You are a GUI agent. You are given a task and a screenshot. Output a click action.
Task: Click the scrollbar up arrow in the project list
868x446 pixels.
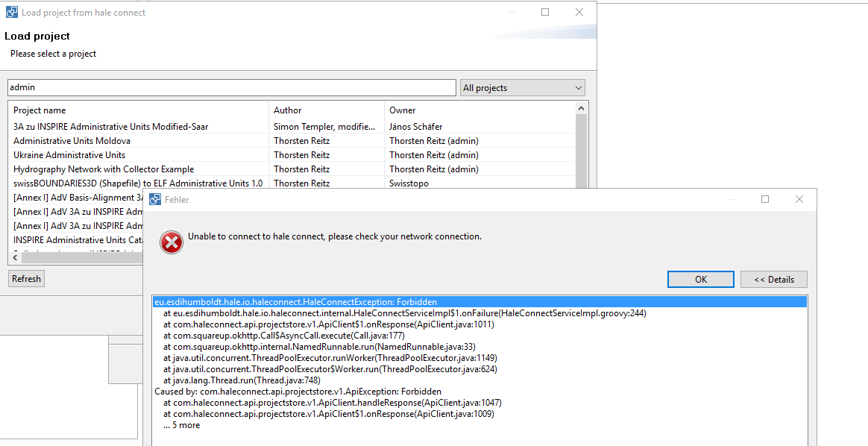click(x=581, y=107)
